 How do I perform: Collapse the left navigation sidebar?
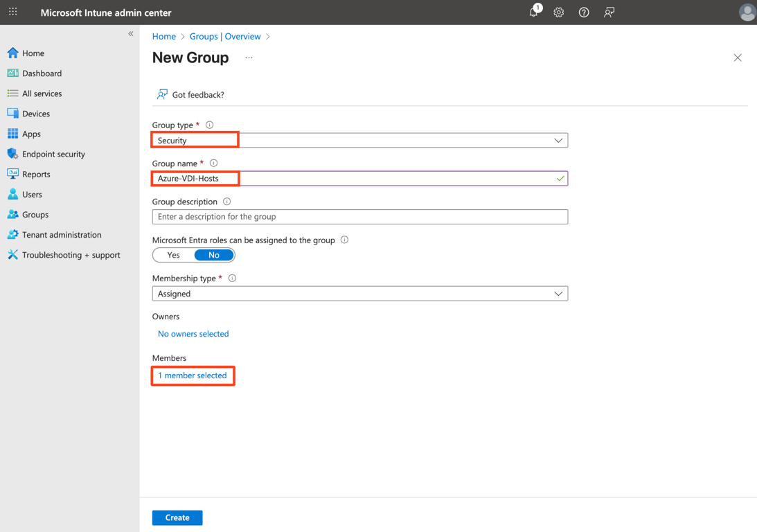click(131, 34)
